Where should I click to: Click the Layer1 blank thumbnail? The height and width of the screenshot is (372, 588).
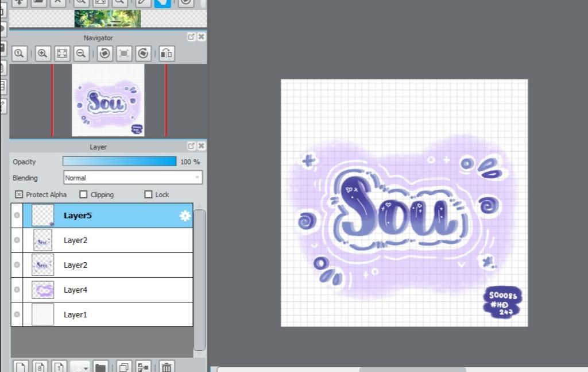point(42,315)
